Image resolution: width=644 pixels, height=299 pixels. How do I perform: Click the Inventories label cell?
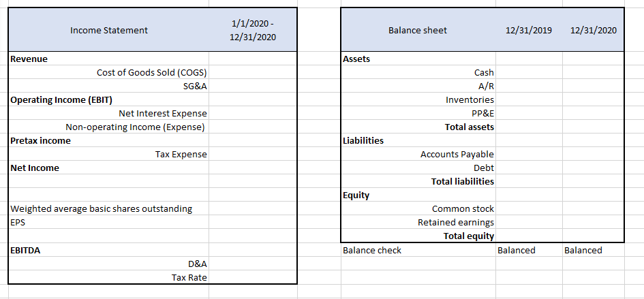[x=418, y=99]
